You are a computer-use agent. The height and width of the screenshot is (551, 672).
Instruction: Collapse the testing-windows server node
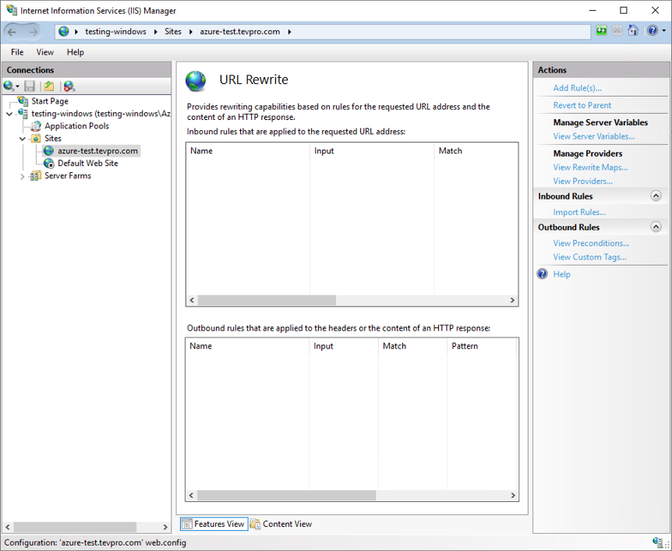coord(9,114)
